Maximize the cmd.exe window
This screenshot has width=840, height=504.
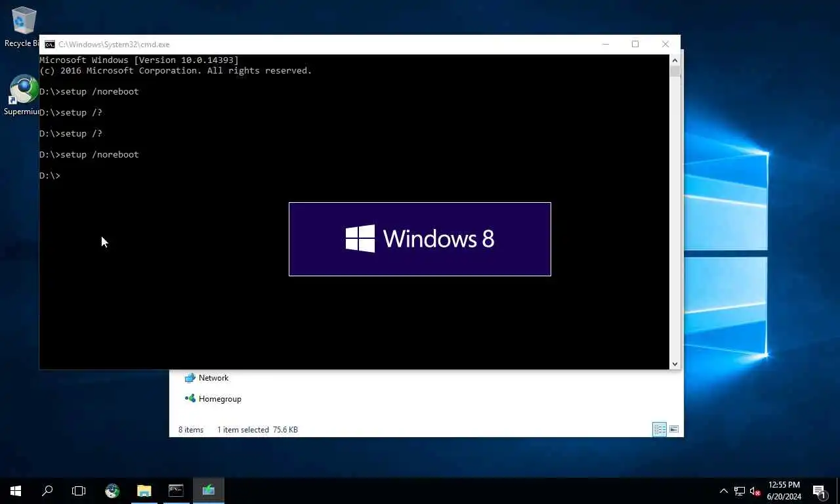[x=635, y=45]
